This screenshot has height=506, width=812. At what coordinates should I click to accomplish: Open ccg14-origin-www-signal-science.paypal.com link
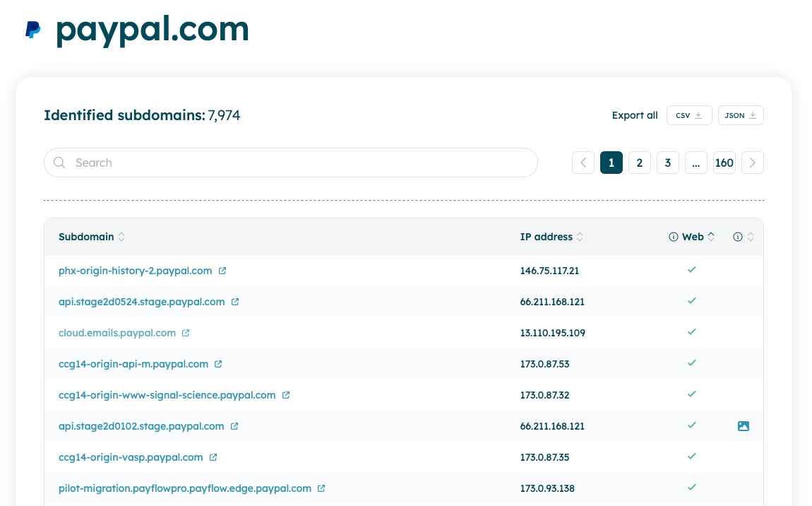pyautogui.click(x=167, y=395)
